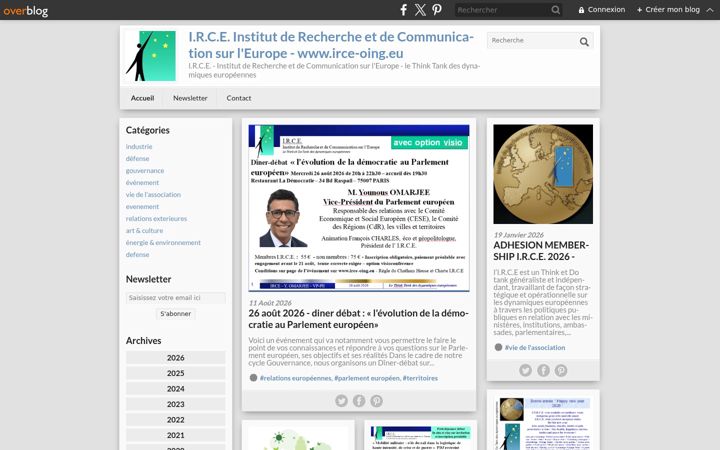Screen dimensions: 720x450
Task: Click tag icon beside #relations européennes
Action: click(253, 378)
